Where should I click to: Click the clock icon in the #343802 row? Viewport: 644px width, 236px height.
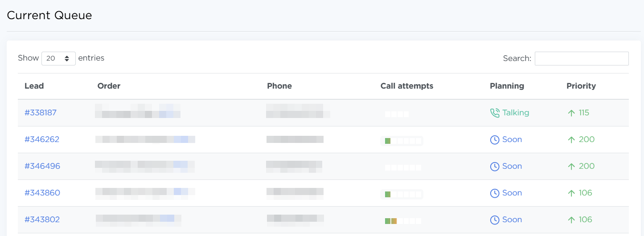(495, 220)
